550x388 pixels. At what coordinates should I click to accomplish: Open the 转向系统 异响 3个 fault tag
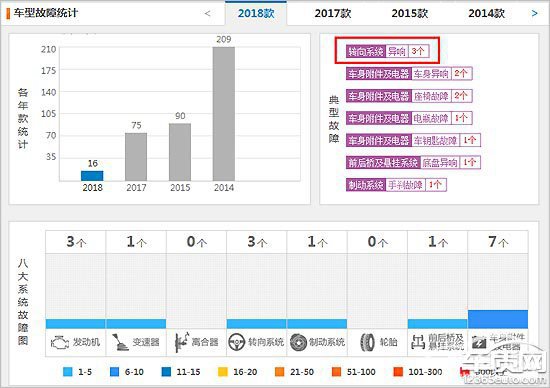click(x=387, y=51)
